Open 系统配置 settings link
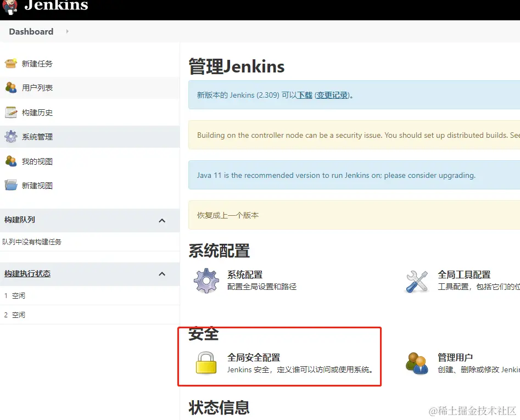Screen dimensions: 520x420 coord(245,275)
